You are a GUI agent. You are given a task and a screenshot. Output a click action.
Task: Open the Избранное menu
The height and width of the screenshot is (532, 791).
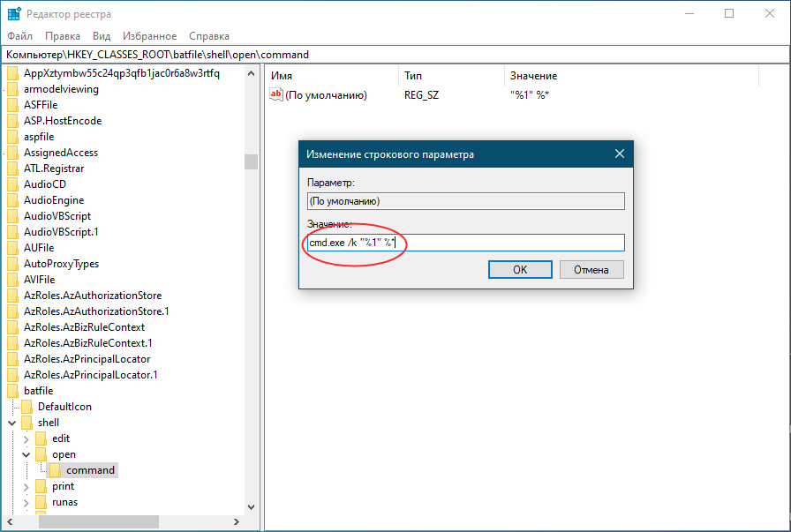(x=150, y=36)
